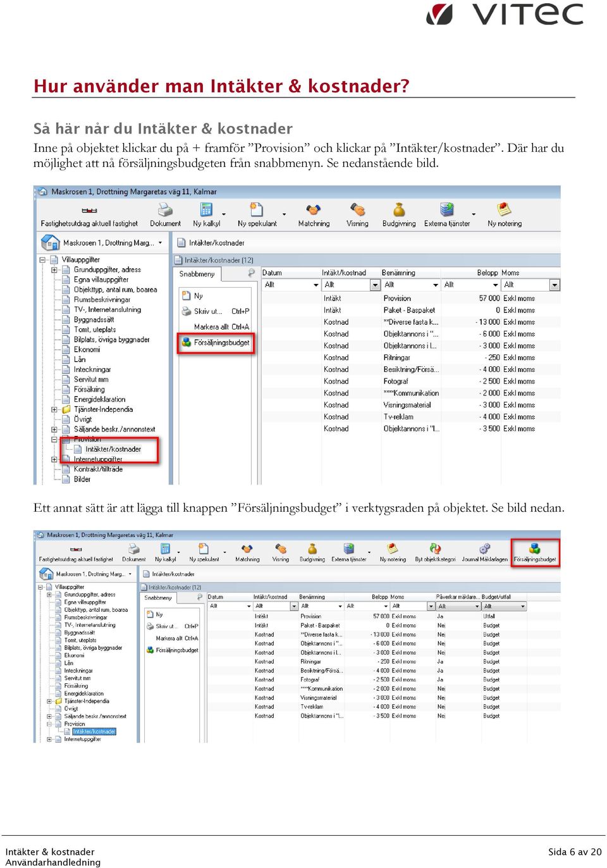Select Kontrakt/tillträde tree item in upper screenshot

coord(98,469)
